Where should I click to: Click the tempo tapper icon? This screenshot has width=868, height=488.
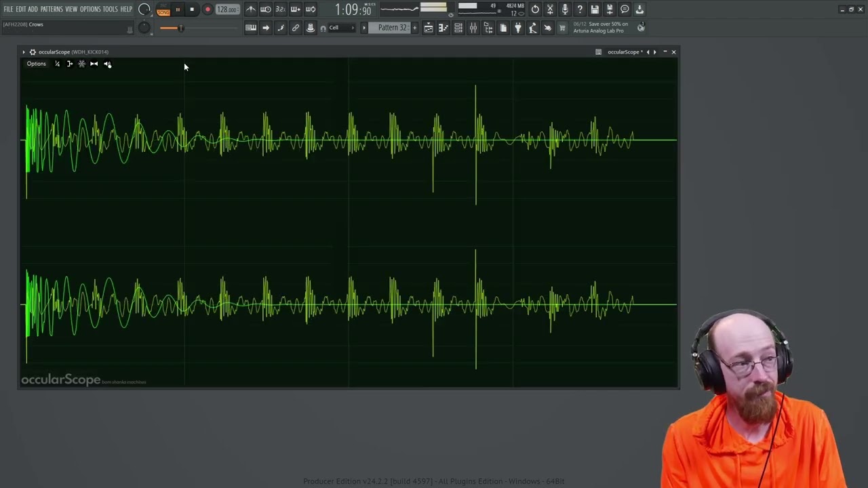(x=533, y=28)
